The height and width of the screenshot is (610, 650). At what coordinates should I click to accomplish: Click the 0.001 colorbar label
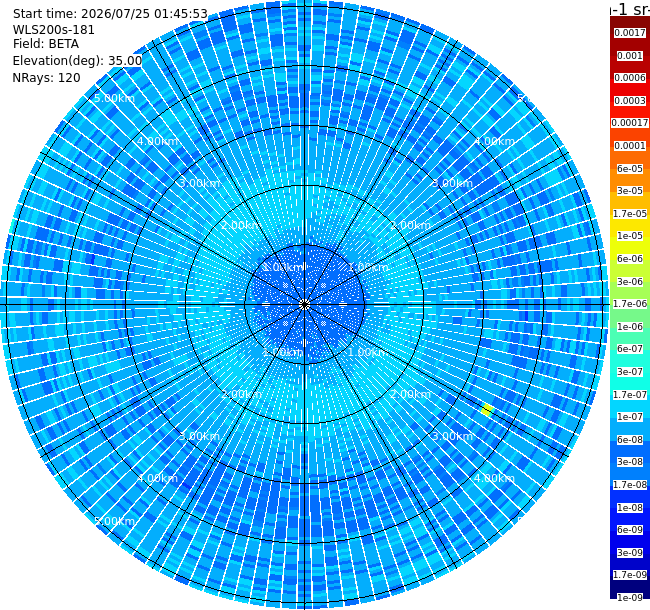point(630,56)
